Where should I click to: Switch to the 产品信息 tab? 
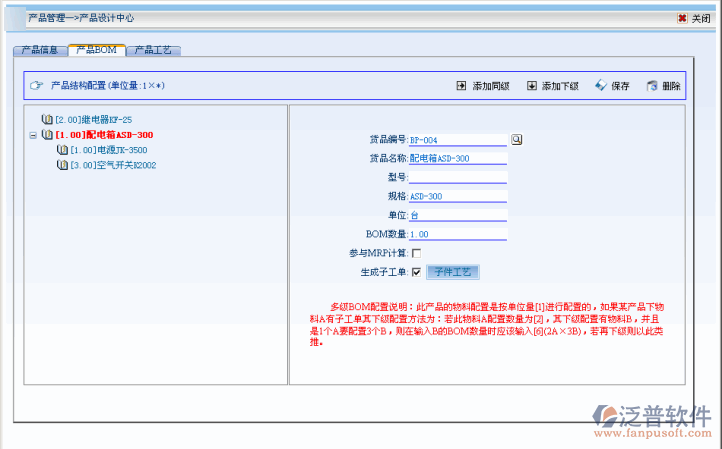[40, 50]
